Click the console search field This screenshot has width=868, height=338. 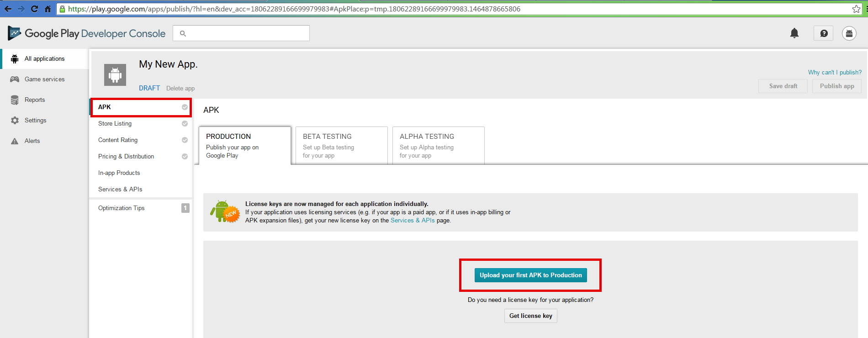coord(241,33)
